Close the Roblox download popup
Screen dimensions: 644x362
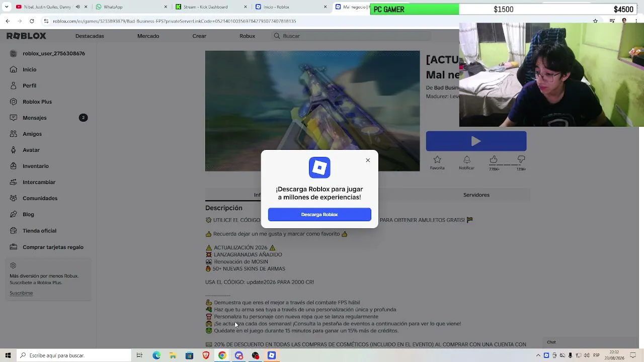[x=368, y=160]
